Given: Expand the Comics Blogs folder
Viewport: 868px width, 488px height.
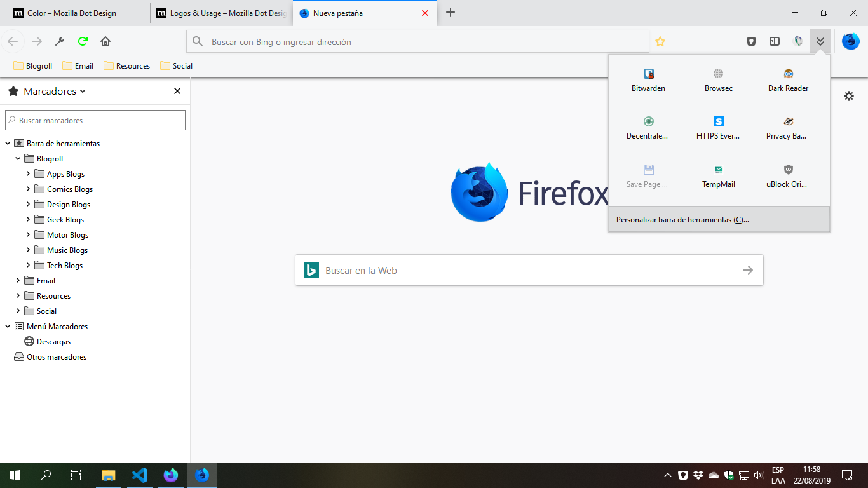Looking at the screenshot, I should point(29,189).
